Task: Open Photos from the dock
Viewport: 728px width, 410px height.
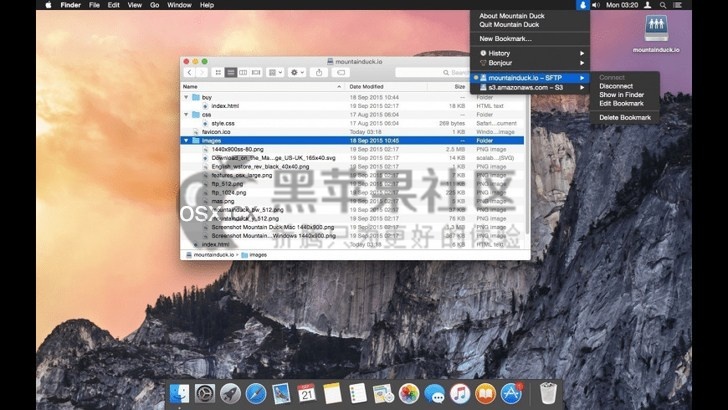Action: pos(409,394)
